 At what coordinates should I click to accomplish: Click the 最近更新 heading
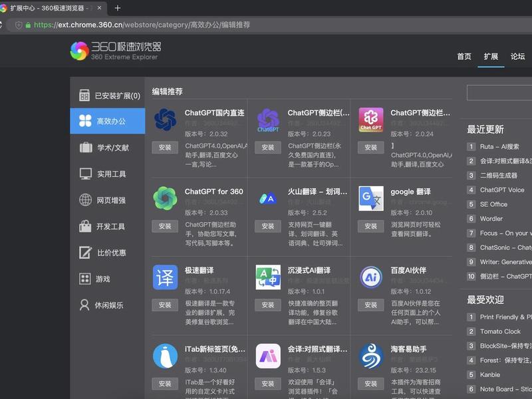point(485,129)
